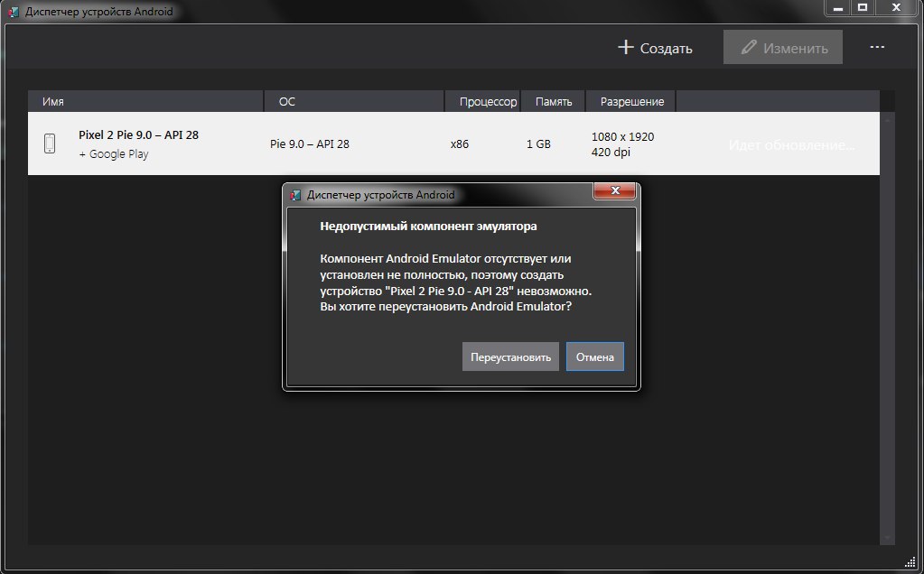This screenshot has height=574, width=924.
Task: Sort by the Процессор column header
Action: point(482,101)
